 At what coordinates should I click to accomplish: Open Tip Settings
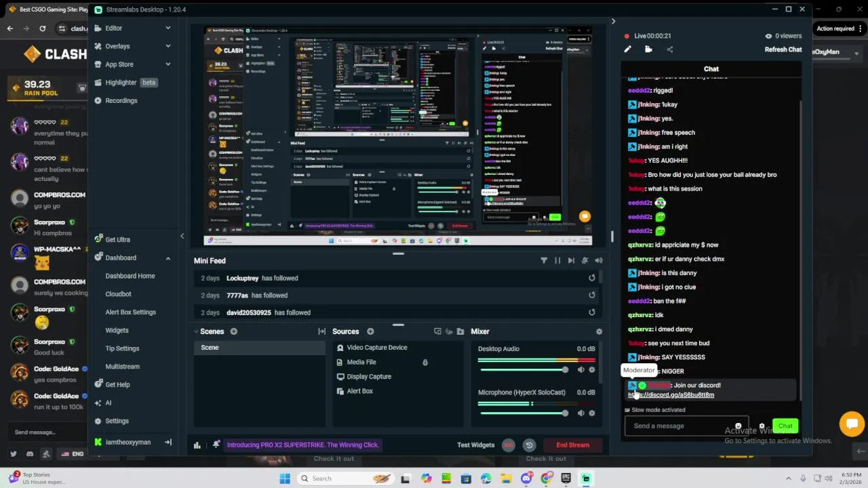122,348
